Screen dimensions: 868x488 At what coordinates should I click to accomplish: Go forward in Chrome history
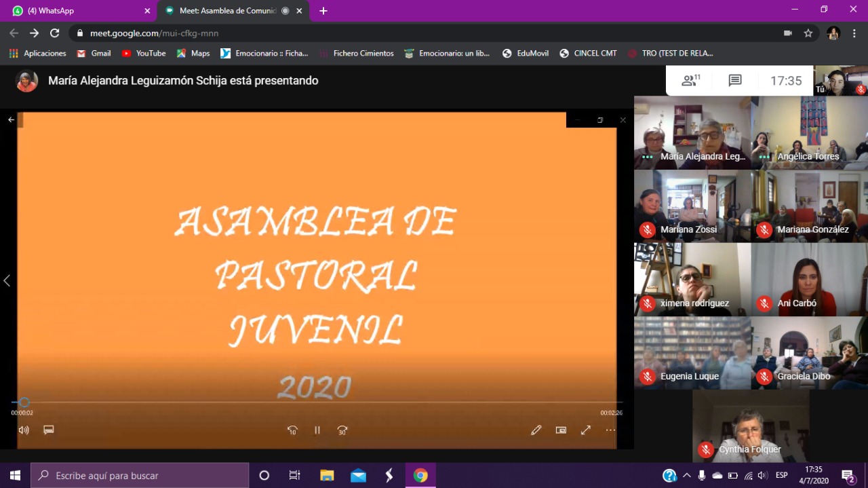coord(34,33)
